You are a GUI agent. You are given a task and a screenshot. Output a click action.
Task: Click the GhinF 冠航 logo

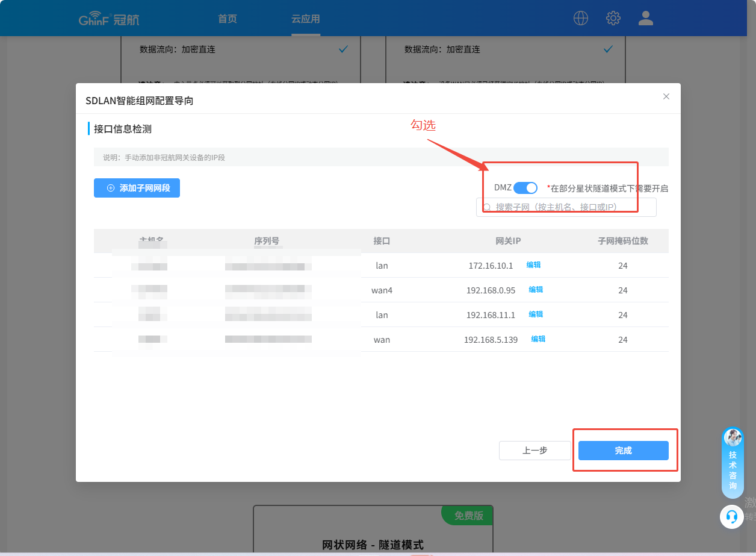click(109, 19)
